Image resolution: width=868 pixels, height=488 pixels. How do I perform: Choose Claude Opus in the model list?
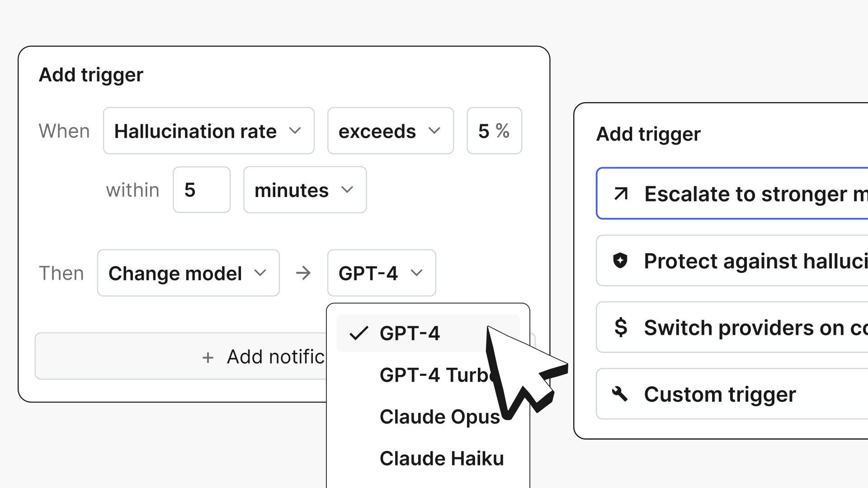point(428,417)
